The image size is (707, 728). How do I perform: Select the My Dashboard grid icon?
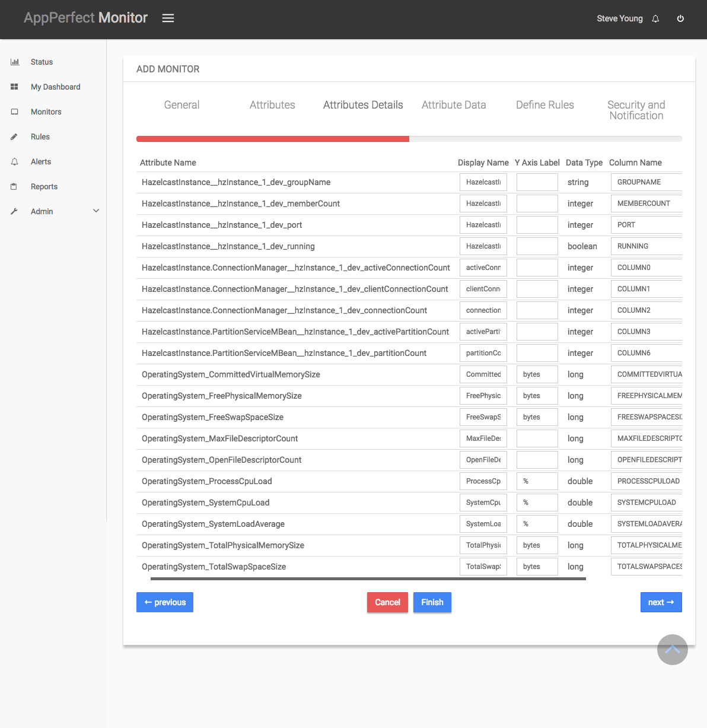click(14, 87)
